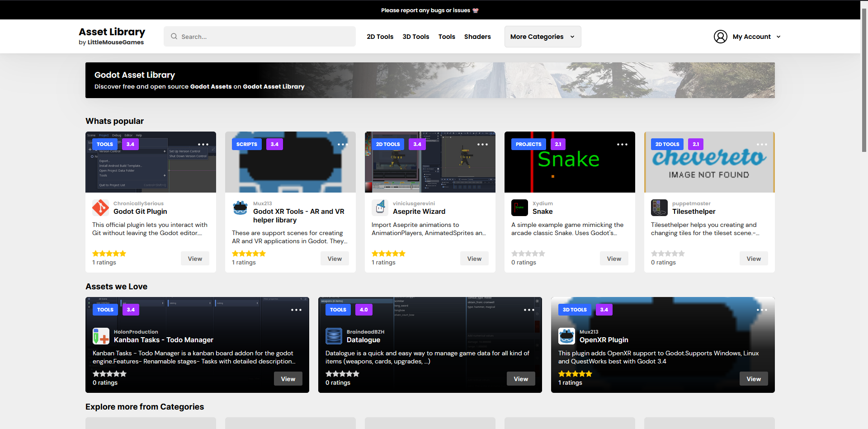
Task: Click the Godot Asset Library hero banner
Action: click(430, 80)
